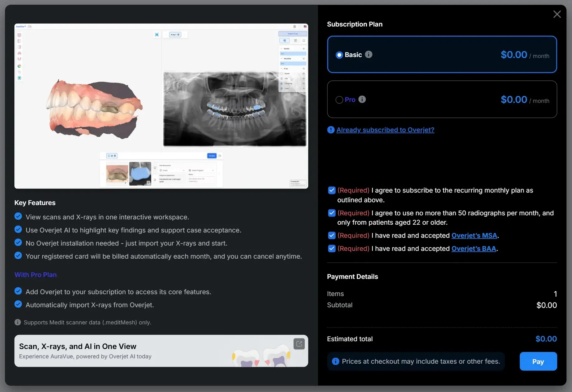
Task: Open the Overjet's BAA link
Action: pos(474,249)
